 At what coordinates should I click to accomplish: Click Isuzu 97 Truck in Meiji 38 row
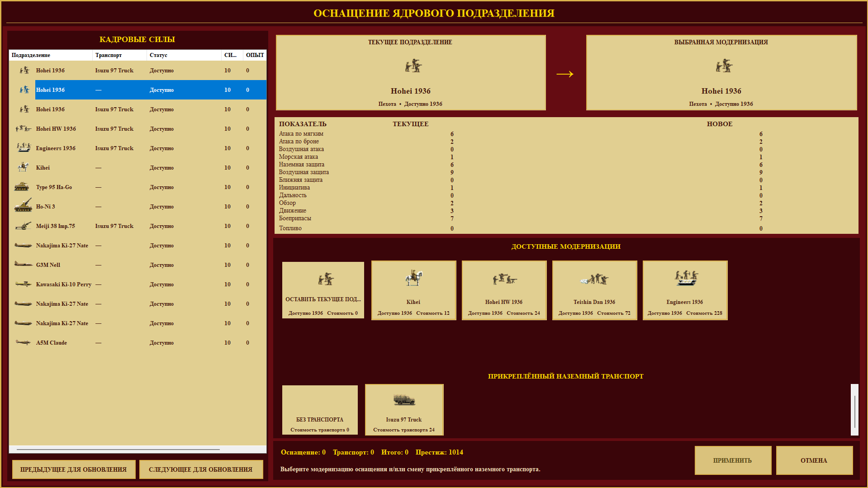(114, 226)
